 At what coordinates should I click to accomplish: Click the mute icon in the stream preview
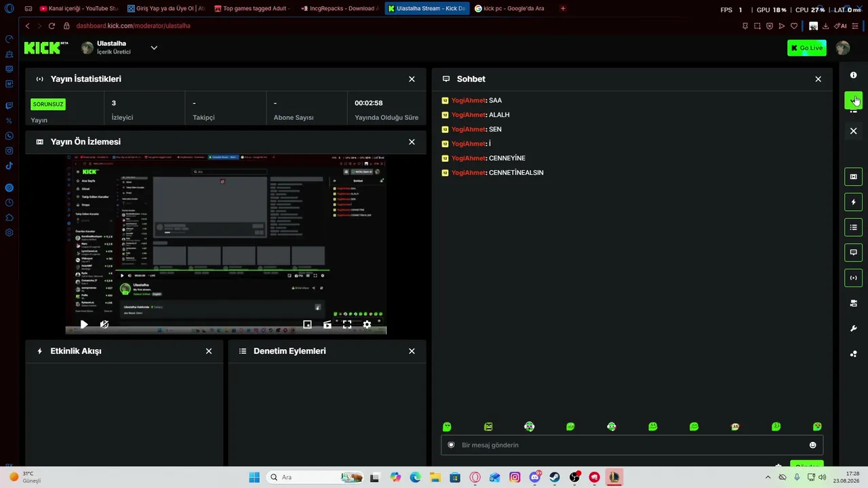coord(104,325)
